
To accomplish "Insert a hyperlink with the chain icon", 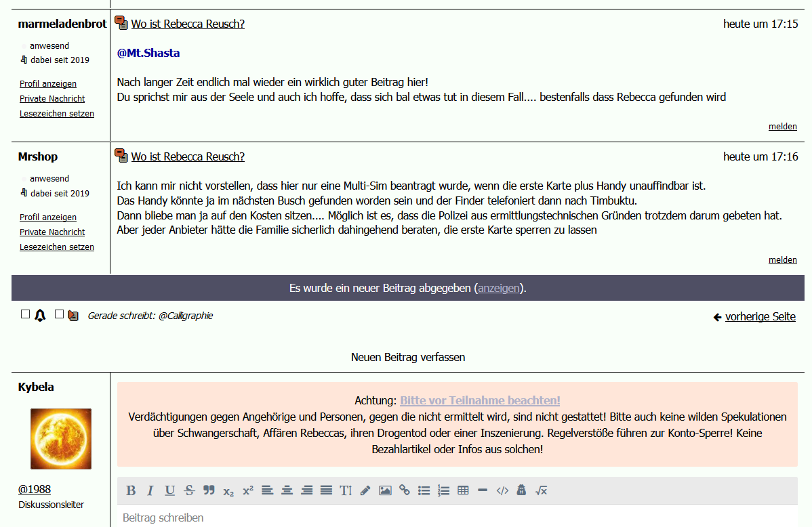I will click(405, 490).
